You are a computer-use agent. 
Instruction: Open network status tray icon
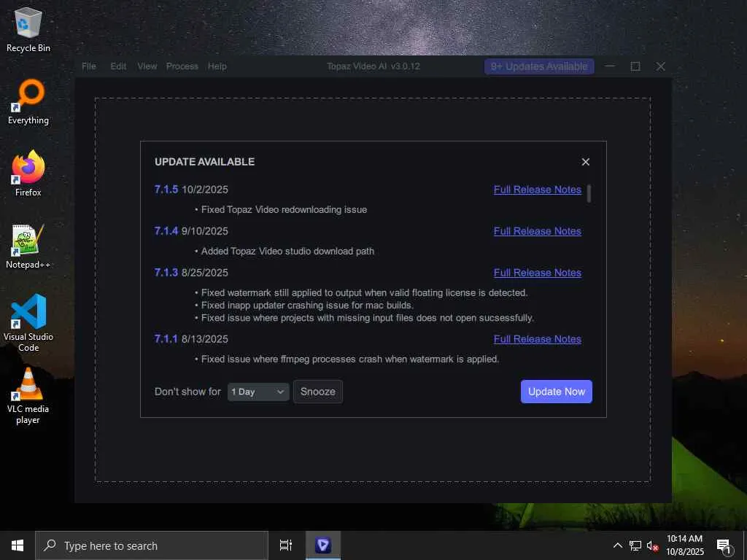click(635, 545)
